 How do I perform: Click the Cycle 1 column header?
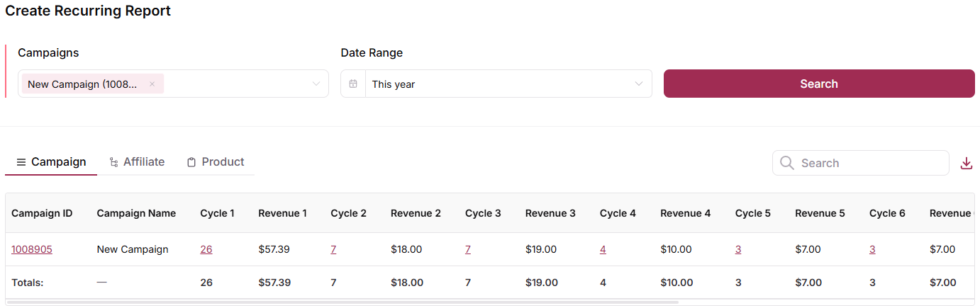point(218,213)
